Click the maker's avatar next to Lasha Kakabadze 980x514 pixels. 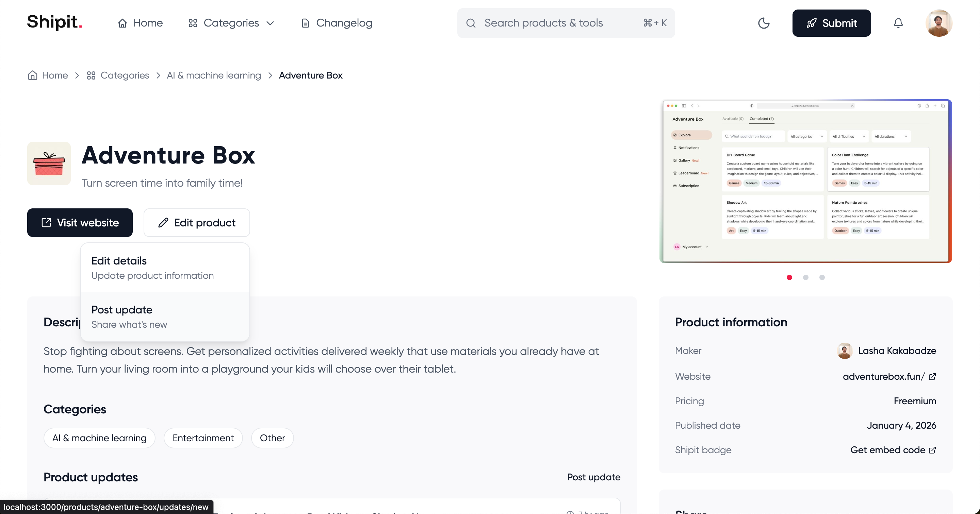coord(845,350)
